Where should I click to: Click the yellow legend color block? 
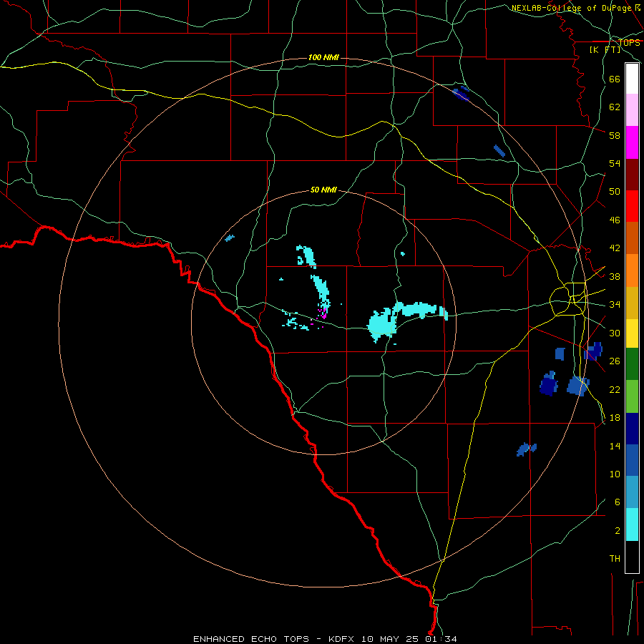[x=632, y=333]
